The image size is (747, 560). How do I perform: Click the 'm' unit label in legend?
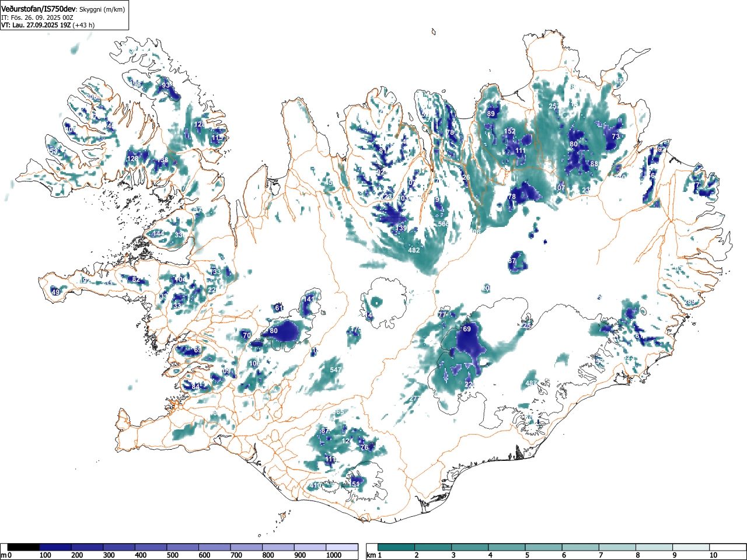click(x=4, y=555)
